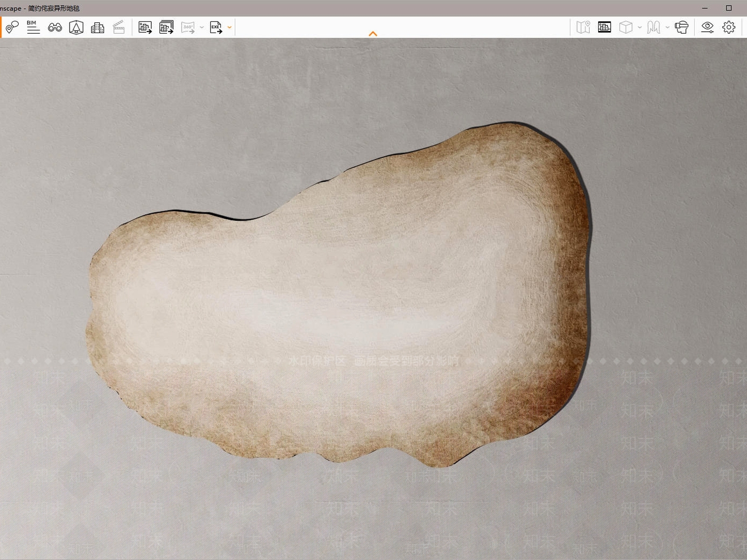The height and width of the screenshot is (560, 747).
Task: Click the wings fly mode icon
Action: 654,28
